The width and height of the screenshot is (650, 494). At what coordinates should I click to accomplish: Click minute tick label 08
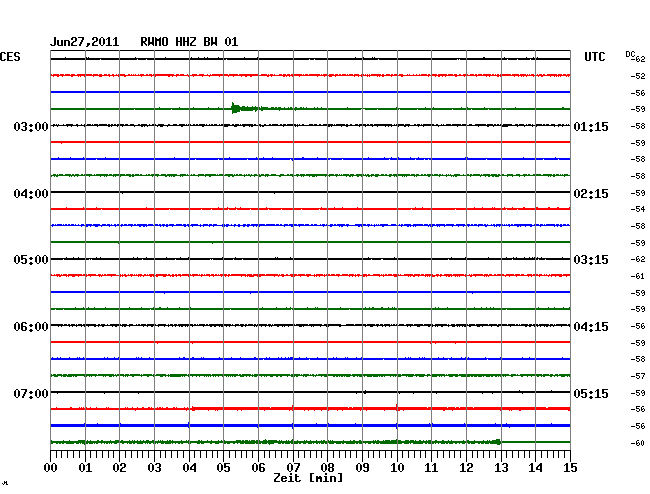click(327, 467)
